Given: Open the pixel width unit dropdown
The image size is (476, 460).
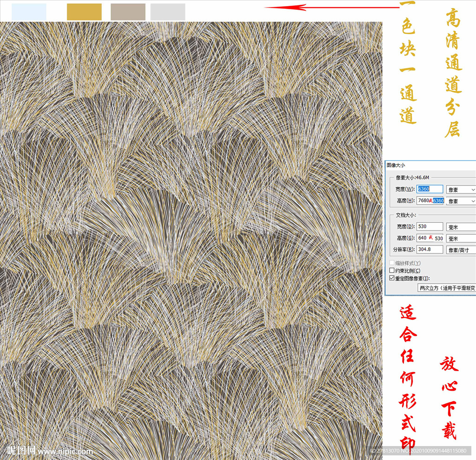Looking at the screenshot, I should (461, 189).
